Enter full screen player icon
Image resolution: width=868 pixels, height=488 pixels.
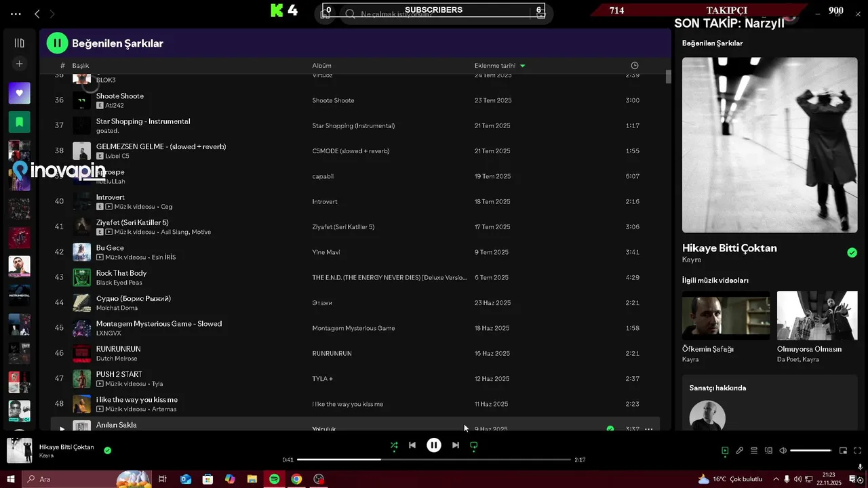pyautogui.click(x=858, y=451)
